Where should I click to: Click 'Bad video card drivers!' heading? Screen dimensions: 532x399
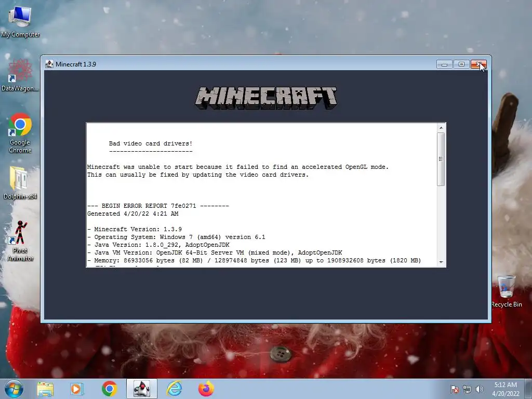[151, 143]
